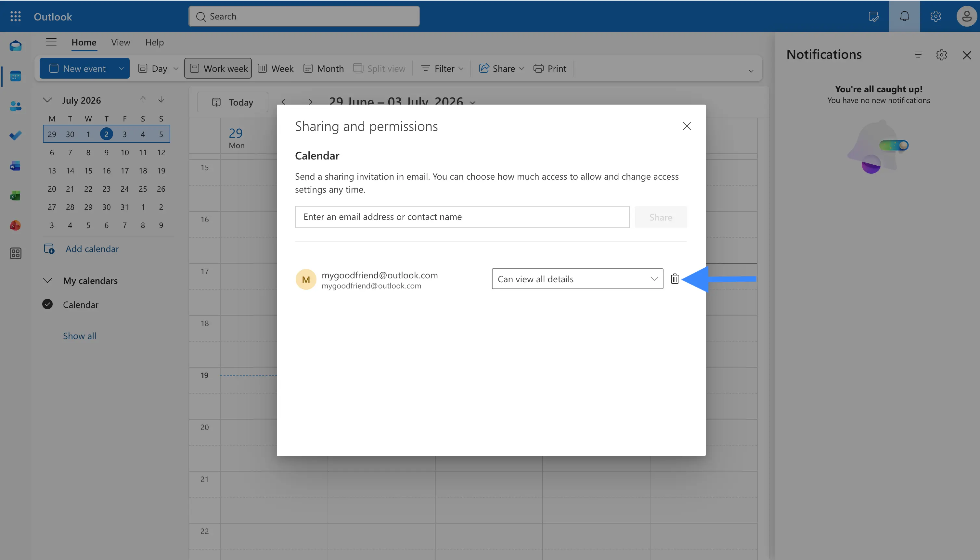
Task: Click the Outlook brand title
Action: tap(53, 17)
